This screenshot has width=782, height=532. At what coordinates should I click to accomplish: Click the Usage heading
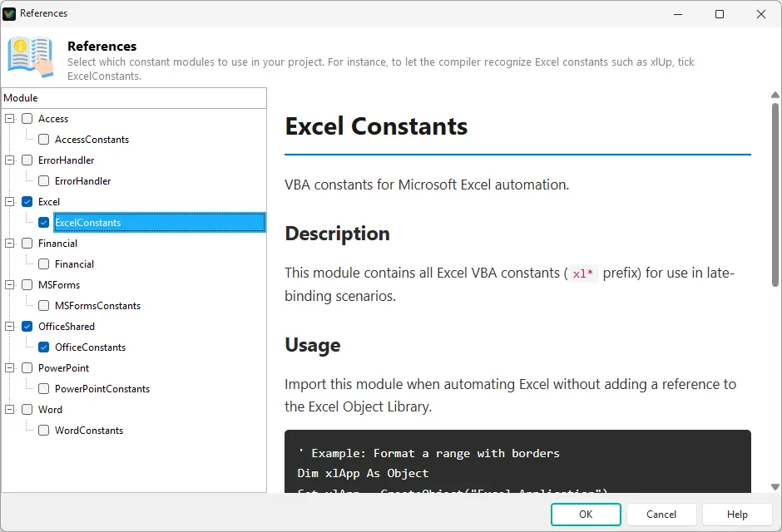(313, 345)
